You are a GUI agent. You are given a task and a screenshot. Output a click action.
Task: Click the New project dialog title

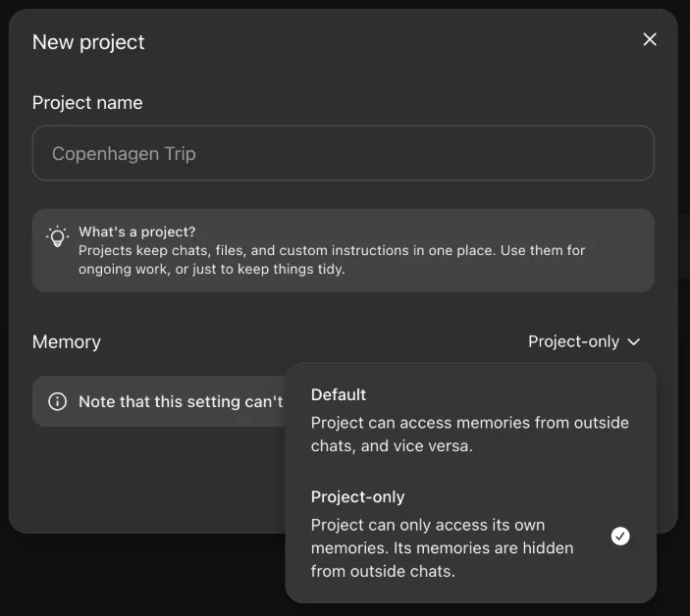(x=88, y=42)
